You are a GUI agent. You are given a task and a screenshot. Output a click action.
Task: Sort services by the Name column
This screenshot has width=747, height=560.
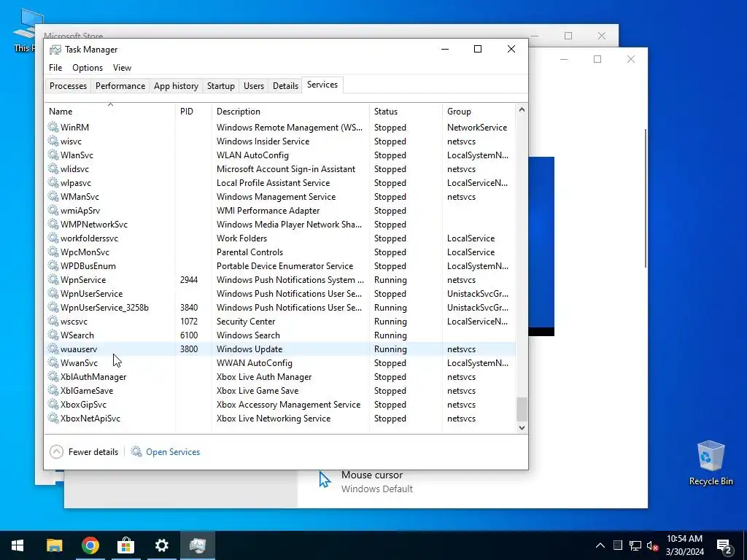(x=110, y=112)
